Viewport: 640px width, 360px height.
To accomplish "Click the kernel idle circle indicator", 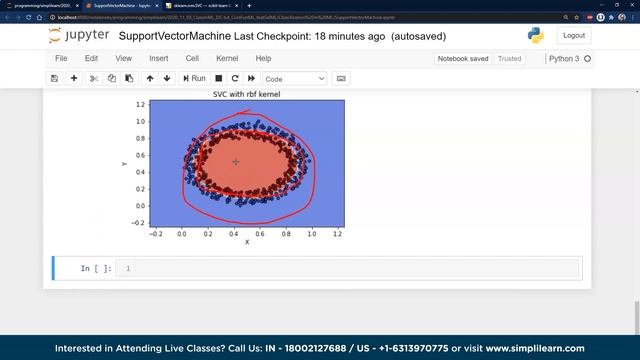I will click(x=587, y=59).
